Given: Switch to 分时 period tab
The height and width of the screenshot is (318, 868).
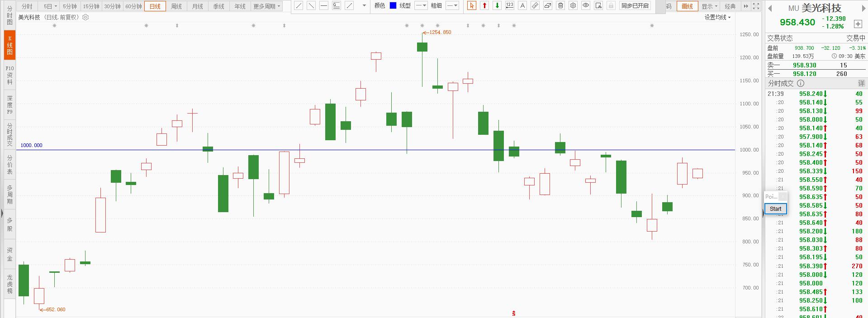Looking at the screenshot, I should tap(27, 6).
